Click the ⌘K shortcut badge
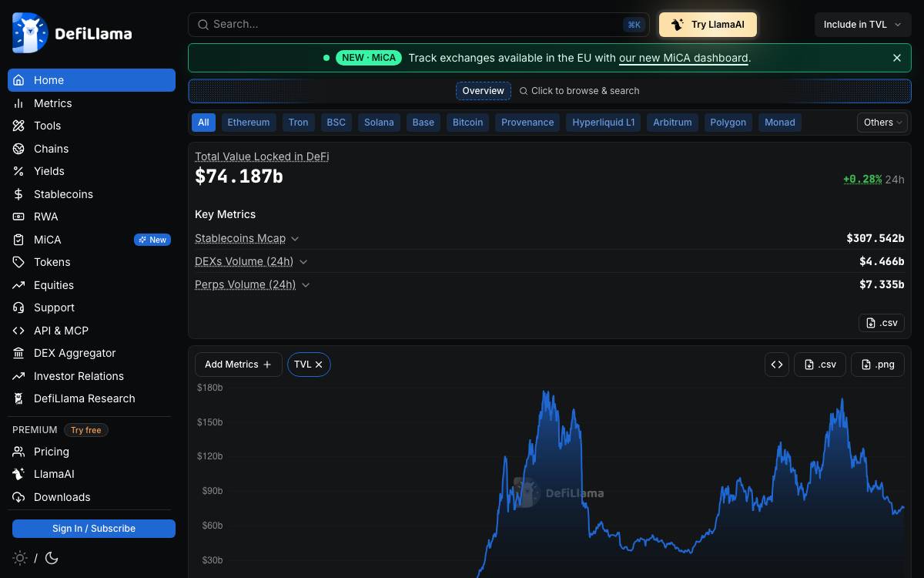Viewport: 924px width, 578px height. coord(634,25)
